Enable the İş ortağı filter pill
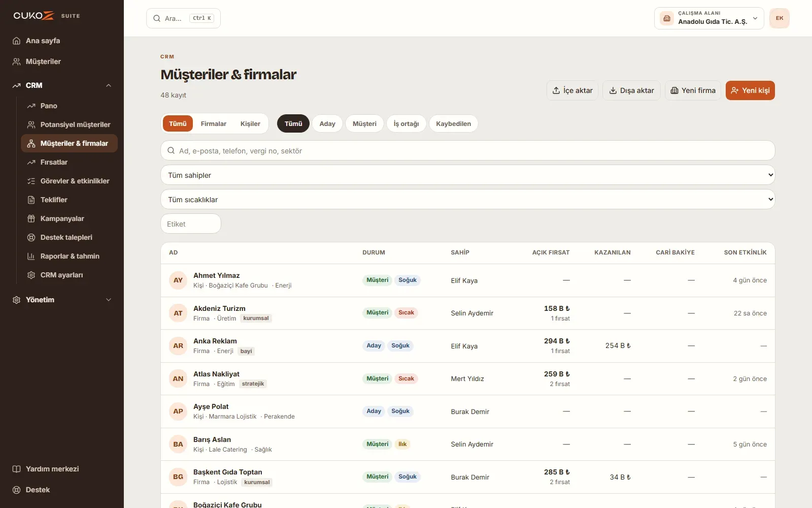The height and width of the screenshot is (508, 812). pos(406,123)
